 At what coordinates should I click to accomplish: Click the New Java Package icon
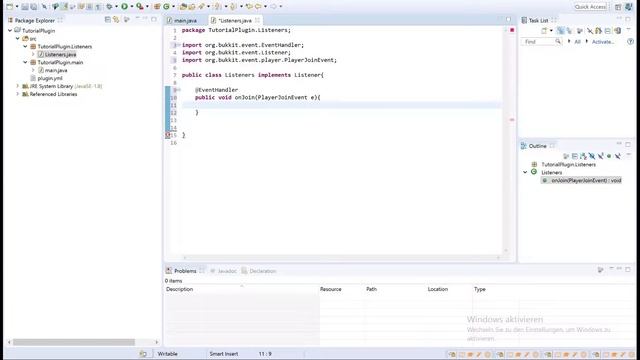(x=157, y=7)
